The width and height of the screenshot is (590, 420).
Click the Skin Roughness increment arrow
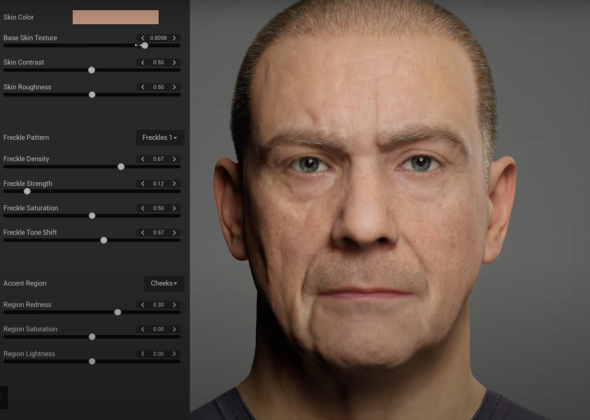[174, 87]
